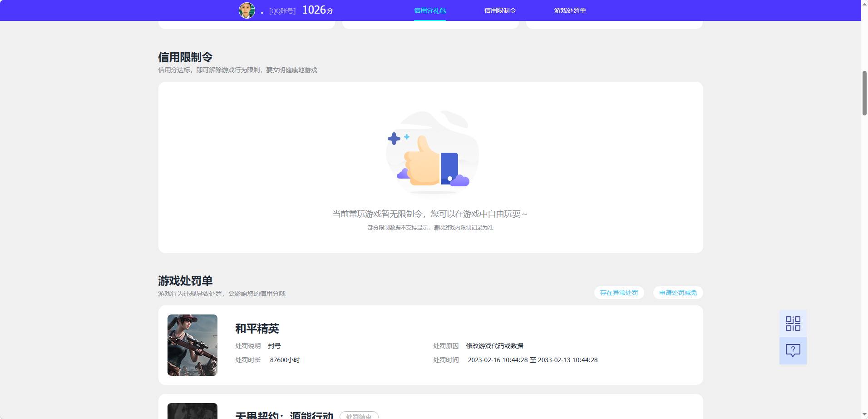
Task: Switch to the 游戏处罚单 tab
Action: 570,10
